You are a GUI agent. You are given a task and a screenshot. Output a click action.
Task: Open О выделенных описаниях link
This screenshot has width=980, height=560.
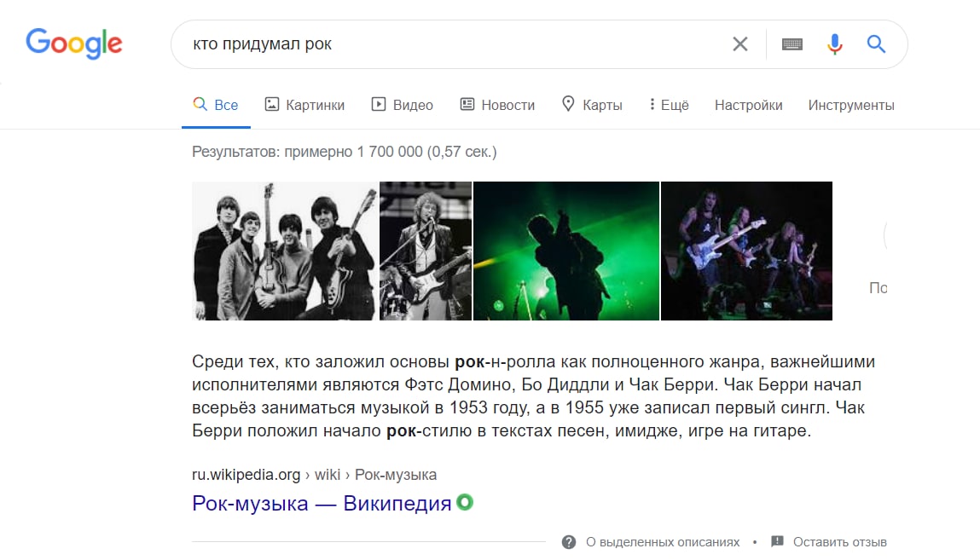coord(663,542)
